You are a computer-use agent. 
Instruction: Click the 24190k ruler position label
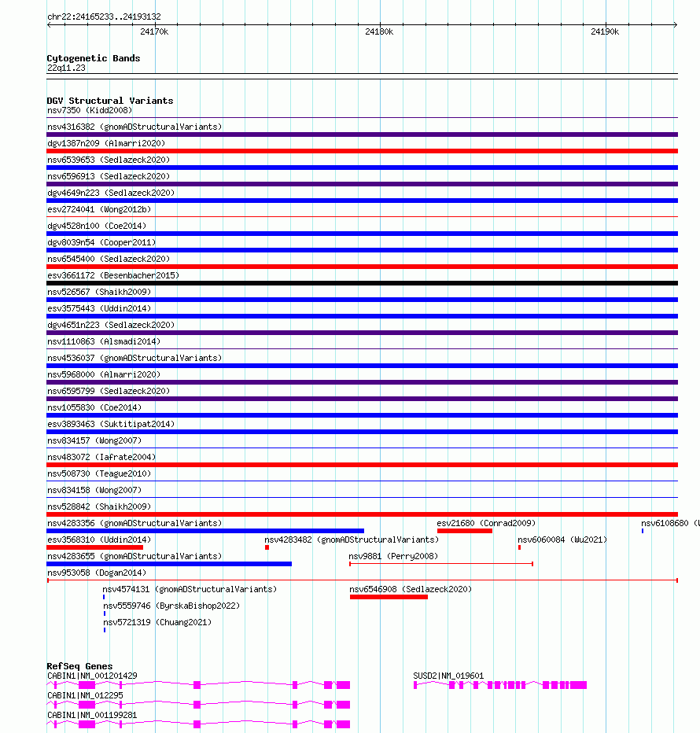pos(605,31)
